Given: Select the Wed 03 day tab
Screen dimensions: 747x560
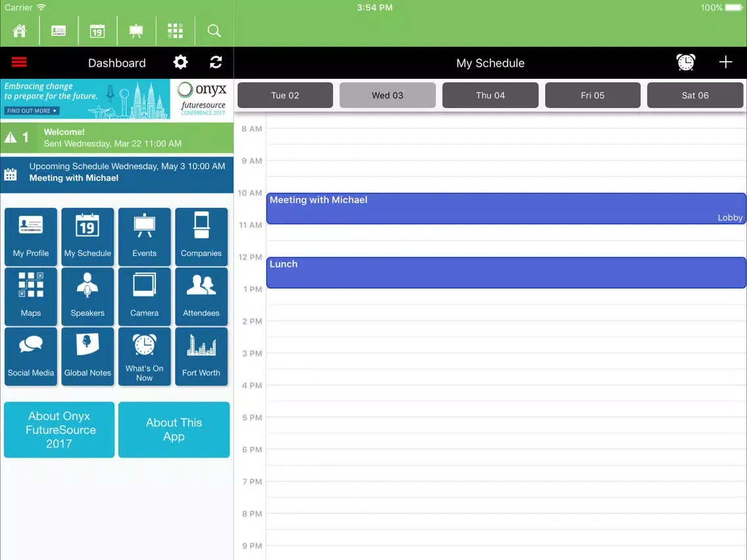Looking at the screenshot, I should coord(388,95).
